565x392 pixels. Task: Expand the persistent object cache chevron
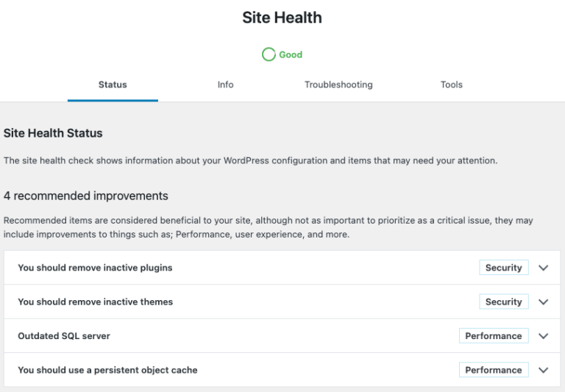[x=544, y=370]
